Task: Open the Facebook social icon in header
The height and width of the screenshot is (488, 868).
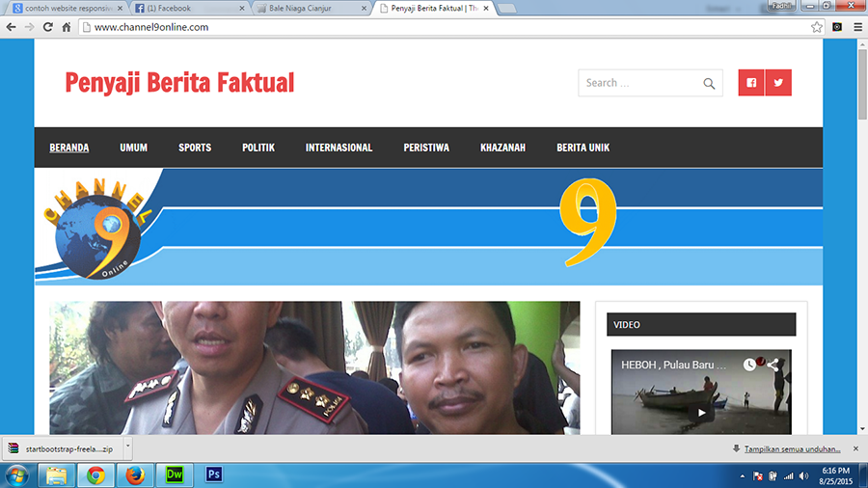Action: [x=751, y=83]
